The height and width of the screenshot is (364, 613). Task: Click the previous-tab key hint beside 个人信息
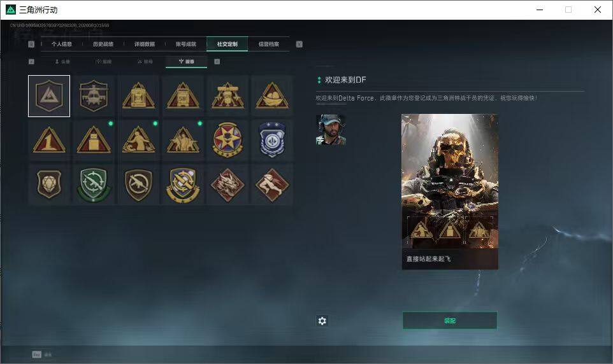pos(31,44)
